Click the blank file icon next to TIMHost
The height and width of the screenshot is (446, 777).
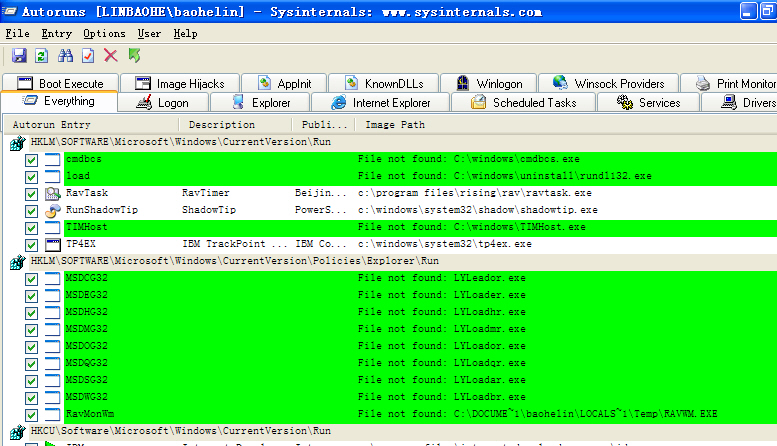[53, 227]
